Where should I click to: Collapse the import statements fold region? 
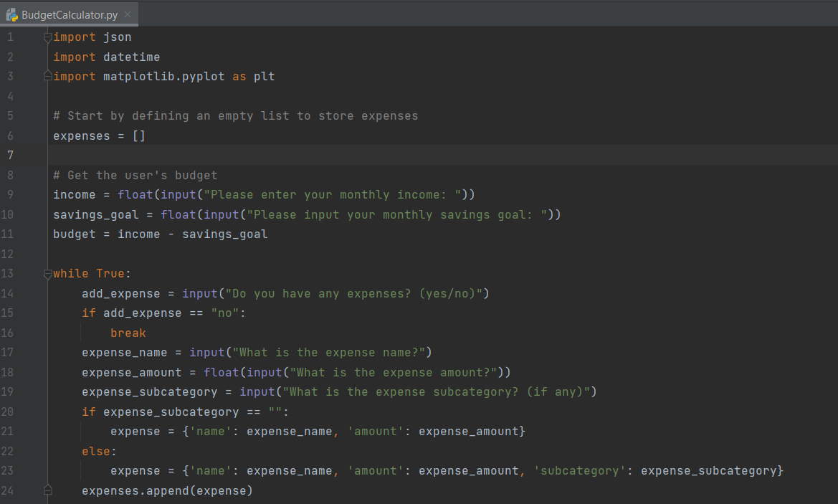click(47, 37)
